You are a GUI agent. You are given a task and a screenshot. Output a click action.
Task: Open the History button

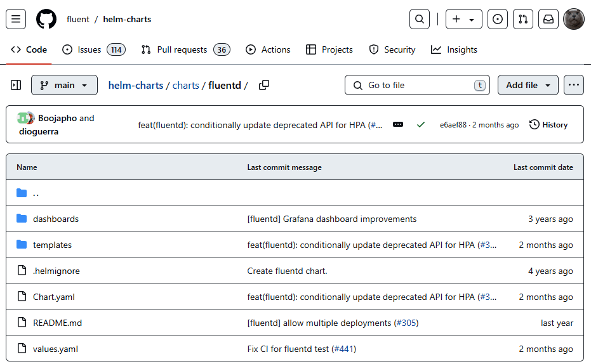click(548, 124)
